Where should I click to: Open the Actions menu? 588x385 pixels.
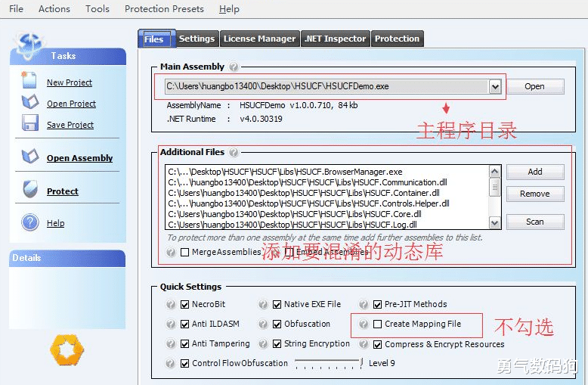(54, 8)
